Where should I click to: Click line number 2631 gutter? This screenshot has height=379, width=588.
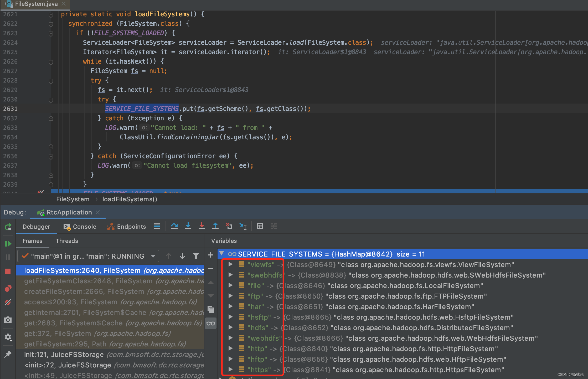[x=11, y=109]
